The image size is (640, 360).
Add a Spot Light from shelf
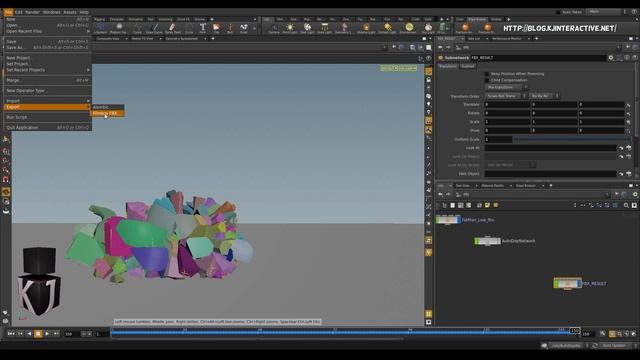[x=307, y=28]
